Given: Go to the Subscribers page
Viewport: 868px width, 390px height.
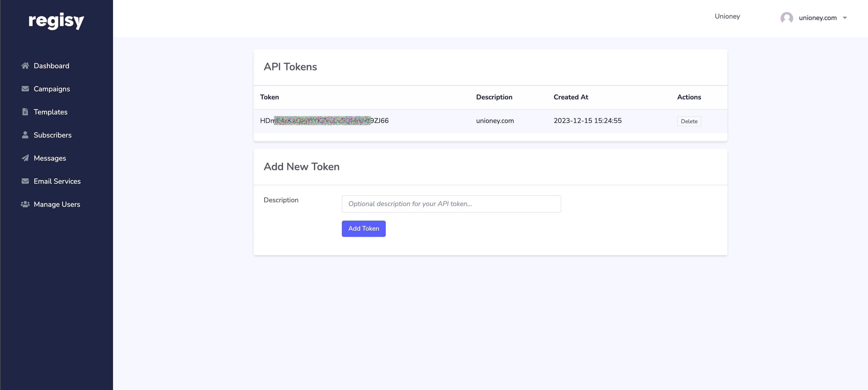Looking at the screenshot, I should coord(52,135).
